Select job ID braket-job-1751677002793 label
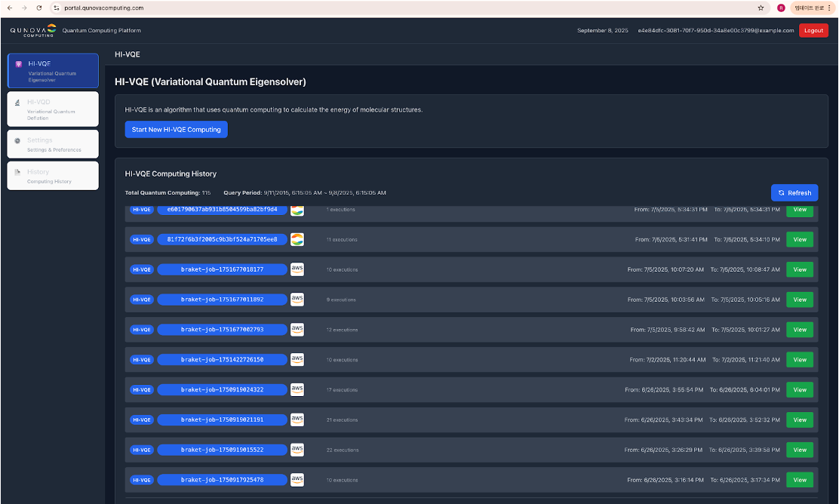The width and height of the screenshot is (839, 504). pyautogui.click(x=222, y=330)
